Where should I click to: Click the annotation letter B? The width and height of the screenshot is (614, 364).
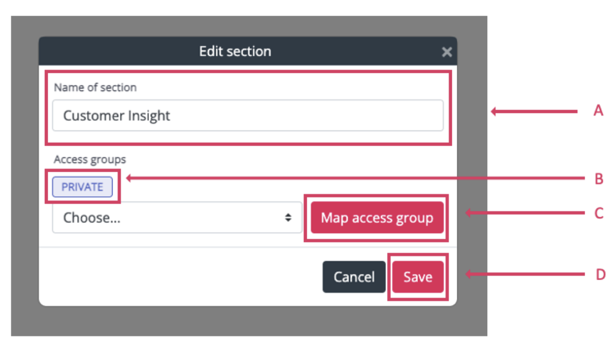599,179
